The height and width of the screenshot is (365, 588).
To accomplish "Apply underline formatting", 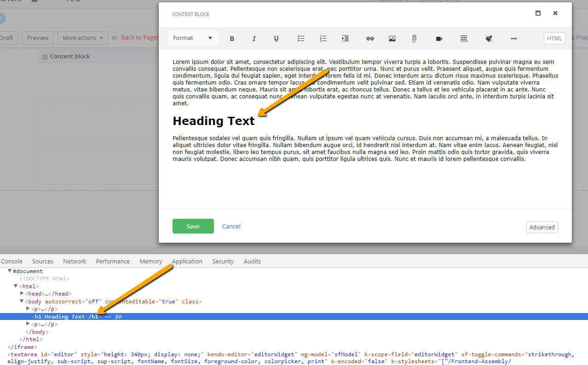I will (276, 39).
